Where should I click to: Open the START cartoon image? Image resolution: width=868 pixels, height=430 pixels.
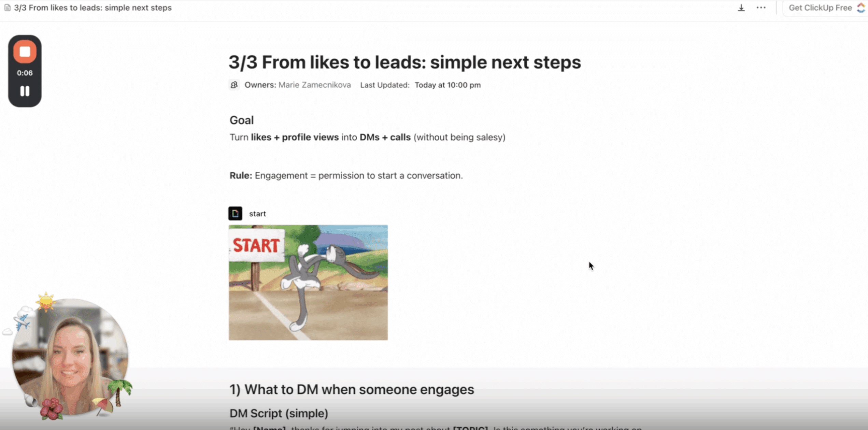308,282
